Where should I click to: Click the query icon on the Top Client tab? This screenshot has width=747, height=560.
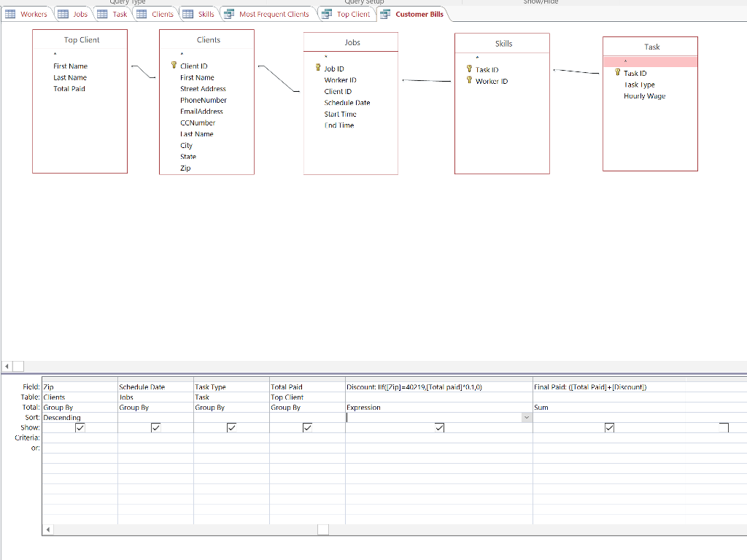tap(327, 14)
